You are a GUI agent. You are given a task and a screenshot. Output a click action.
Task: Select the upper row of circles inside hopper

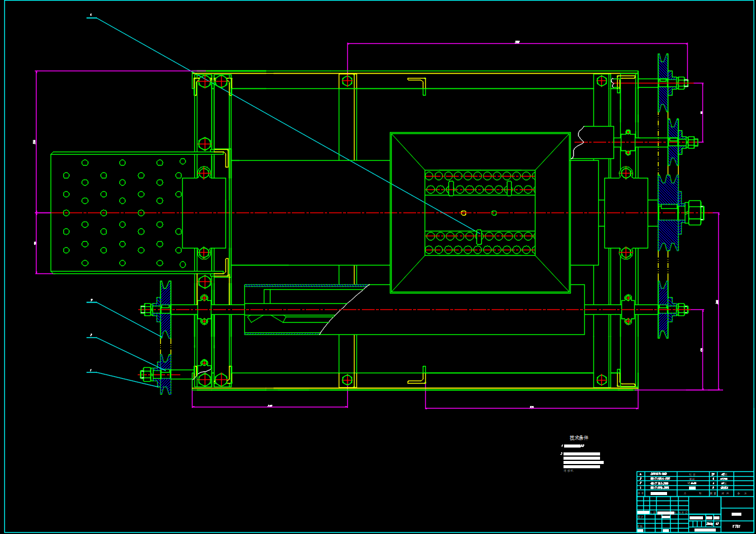[x=480, y=176]
